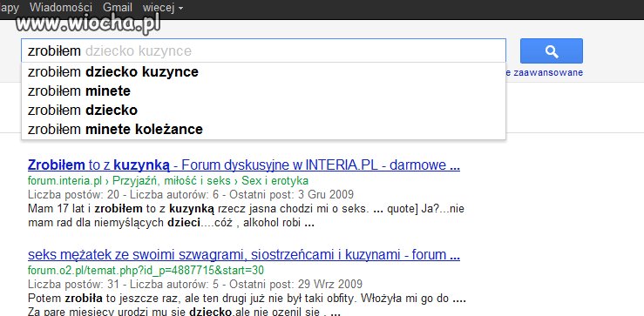Viewport: 644px width, 316px height.
Task: Click the 'Przyjaźń, miłość i seks' breadcrumb
Action: 172,180
